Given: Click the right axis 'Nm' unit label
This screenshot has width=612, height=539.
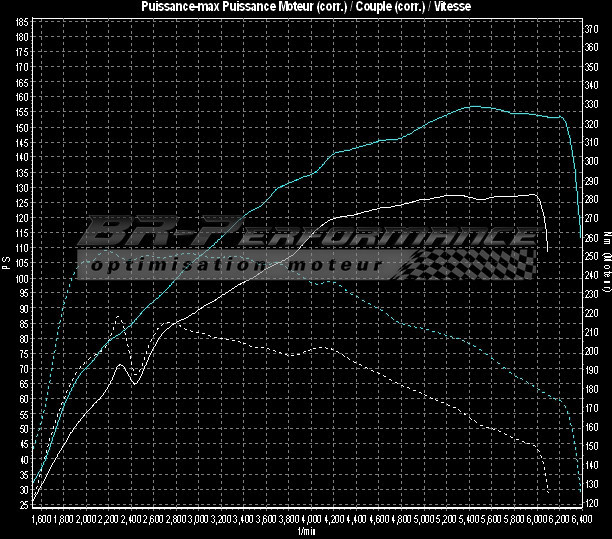Looking at the screenshot, I should pyautogui.click(x=606, y=240).
